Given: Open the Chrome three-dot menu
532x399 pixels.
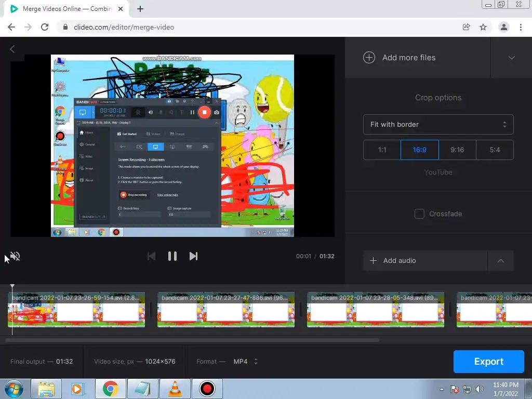Looking at the screenshot, I should coord(521,27).
